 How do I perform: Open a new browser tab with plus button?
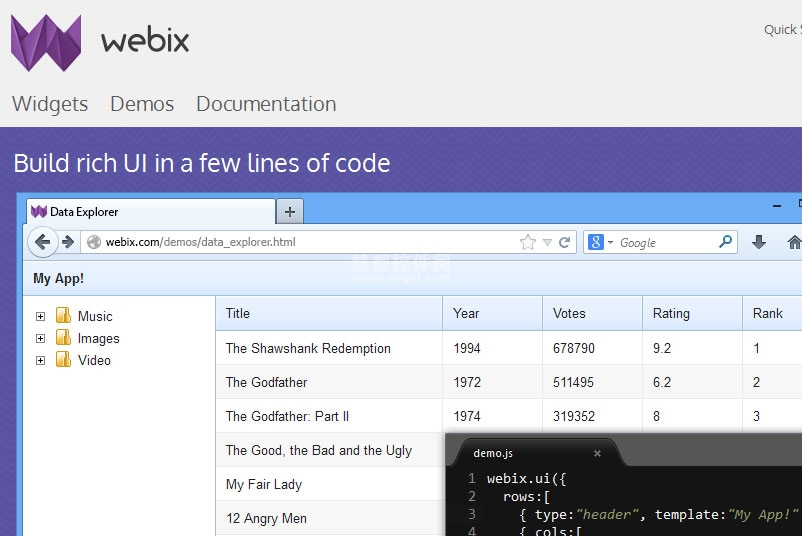coord(289,212)
